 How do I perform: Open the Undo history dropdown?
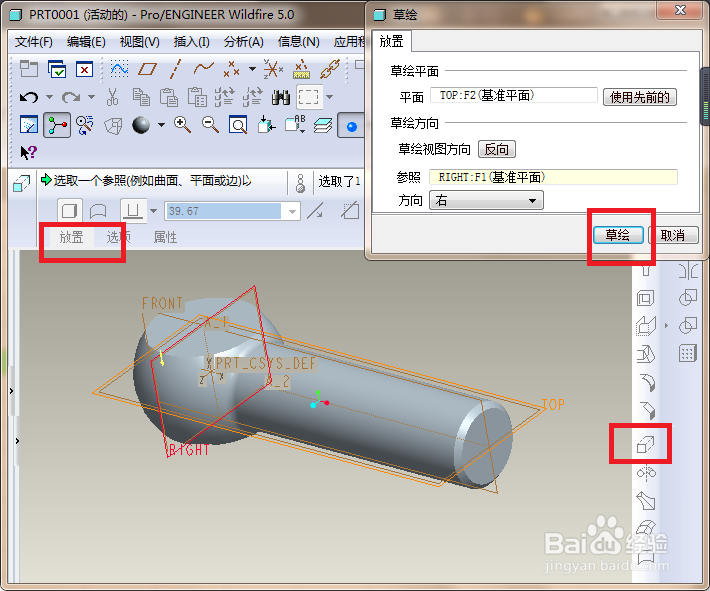tap(49, 97)
